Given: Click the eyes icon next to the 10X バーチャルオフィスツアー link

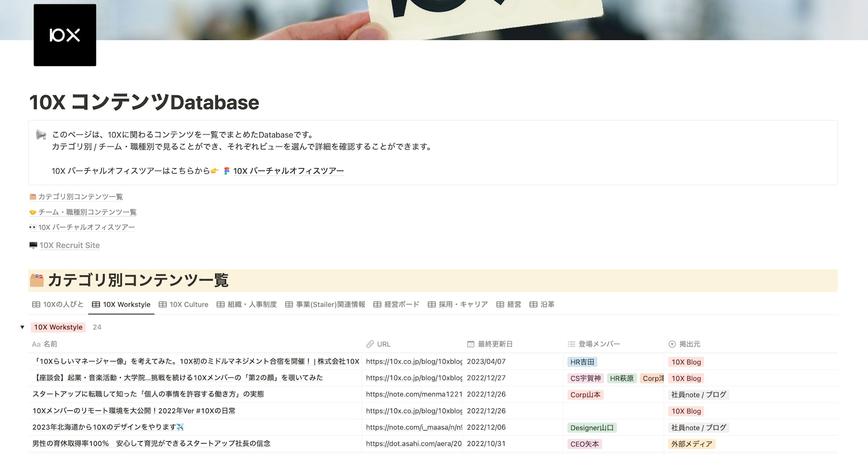Looking at the screenshot, I should click(33, 228).
